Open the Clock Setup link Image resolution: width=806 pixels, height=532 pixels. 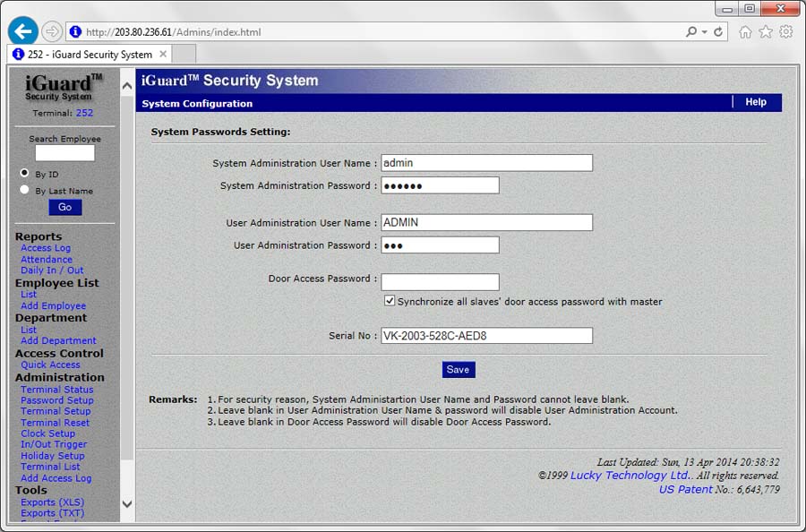(x=47, y=433)
